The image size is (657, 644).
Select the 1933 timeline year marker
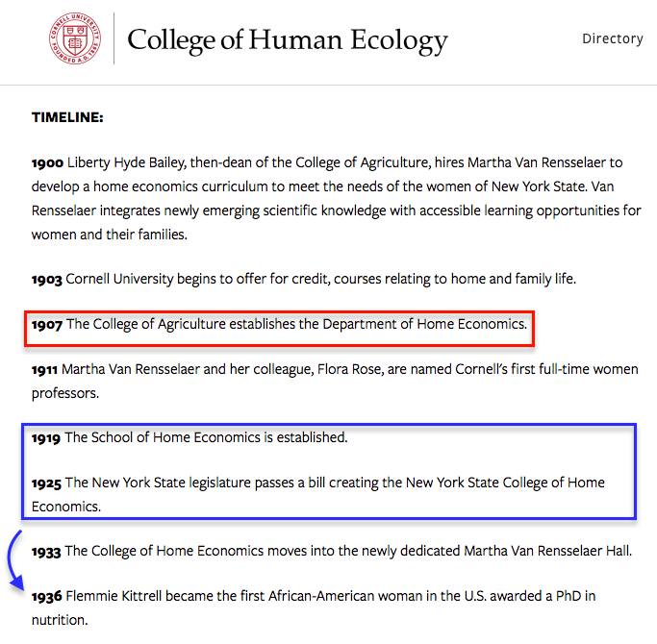pyautogui.click(x=47, y=551)
